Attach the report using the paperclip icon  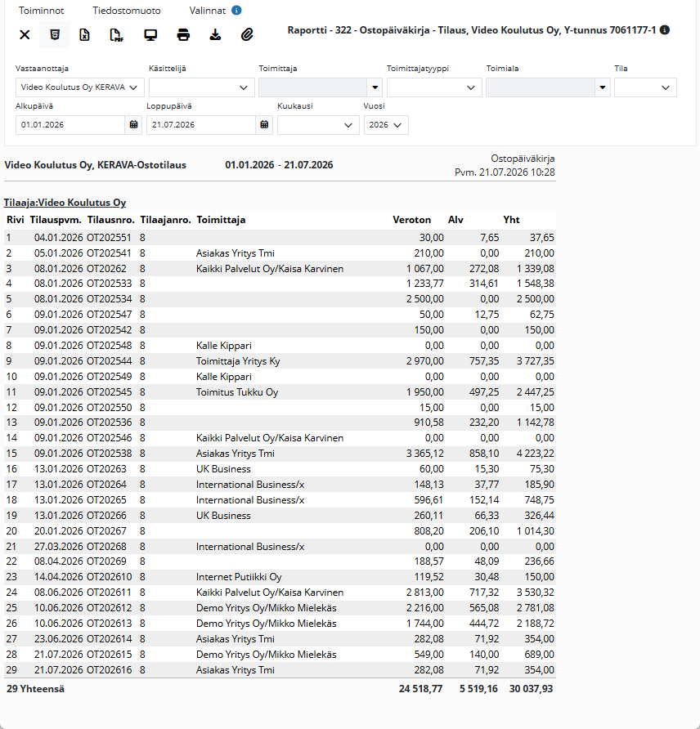(x=247, y=35)
